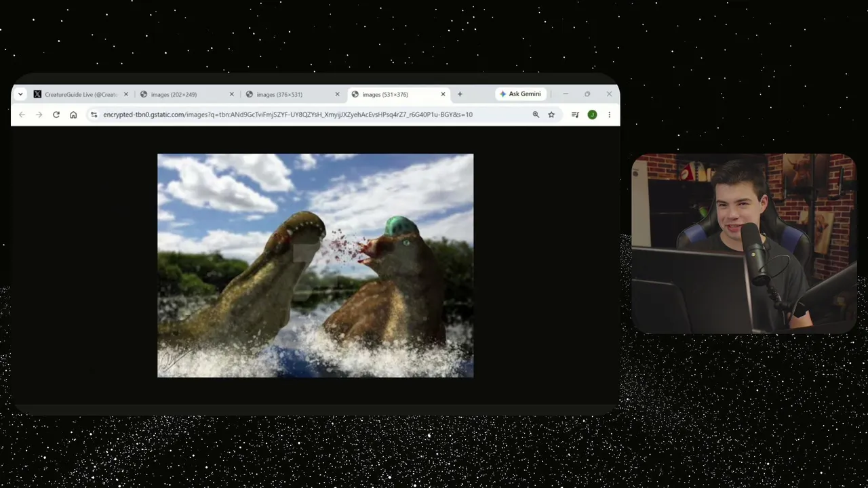This screenshot has width=868, height=488.
Task: Close the CreatureGuide Live tab
Action: (x=125, y=94)
